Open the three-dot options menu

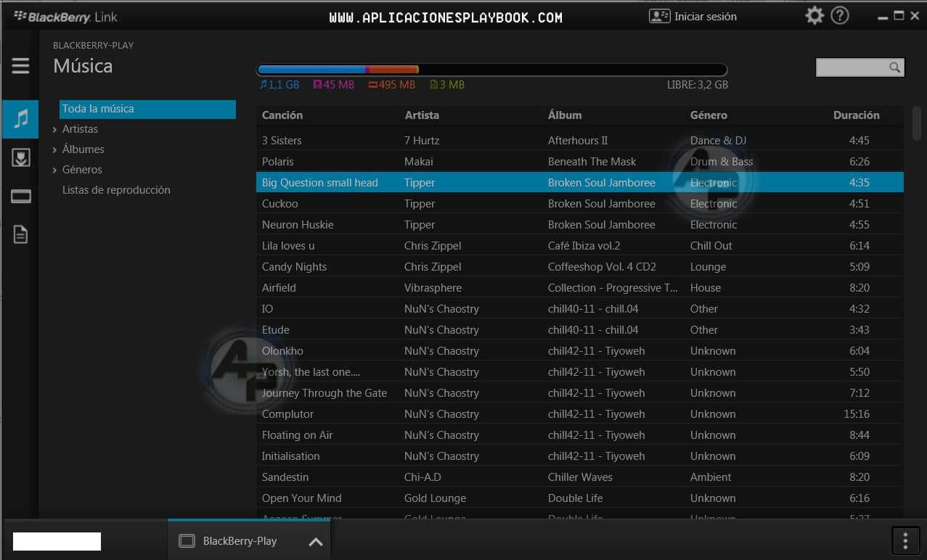(904, 540)
